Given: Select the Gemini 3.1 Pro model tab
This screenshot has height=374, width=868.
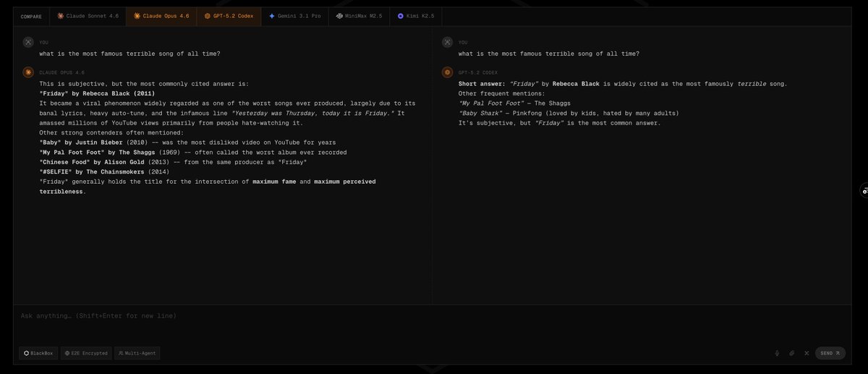Looking at the screenshot, I should (x=294, y=16).
